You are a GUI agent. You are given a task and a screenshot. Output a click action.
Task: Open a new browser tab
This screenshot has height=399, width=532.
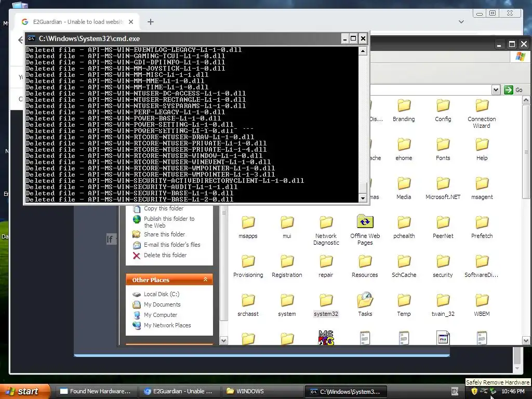pyautogui.click(x=151, y=22)
